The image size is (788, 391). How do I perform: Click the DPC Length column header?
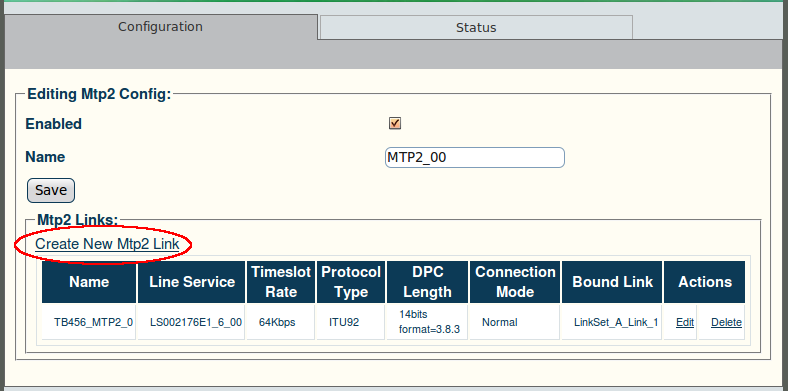click(x=427, y=282)
